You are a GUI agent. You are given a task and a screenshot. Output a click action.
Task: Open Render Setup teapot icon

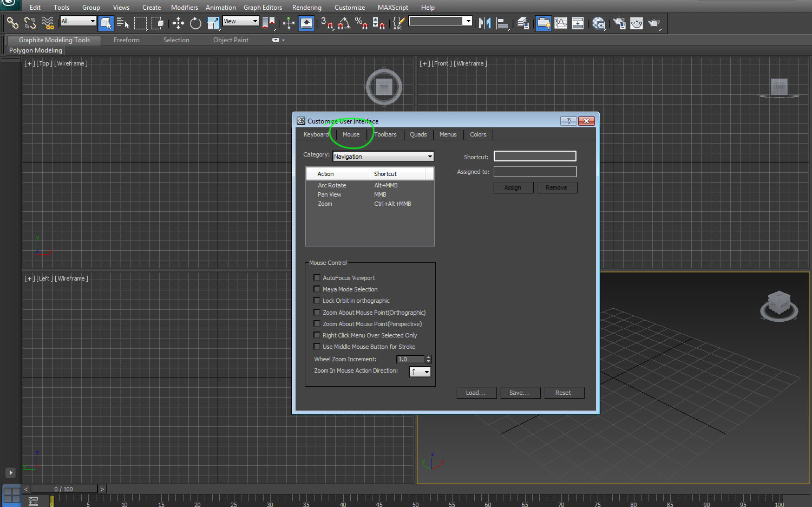click(619, 23)
